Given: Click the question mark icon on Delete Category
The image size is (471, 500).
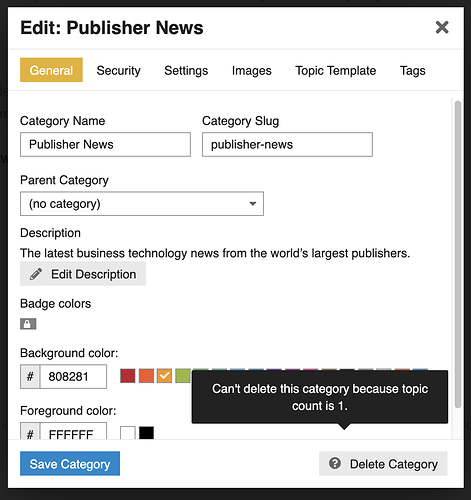Looking at the screenshot, I should 335,463.
